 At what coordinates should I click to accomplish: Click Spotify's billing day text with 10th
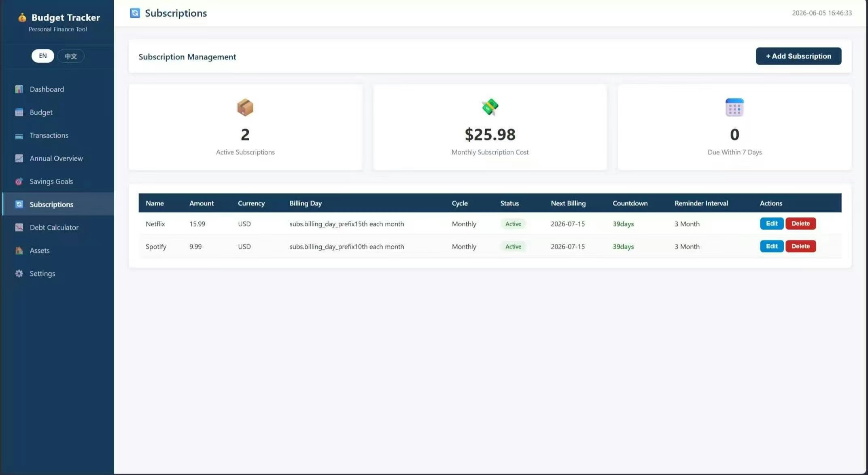coord(346,247)
